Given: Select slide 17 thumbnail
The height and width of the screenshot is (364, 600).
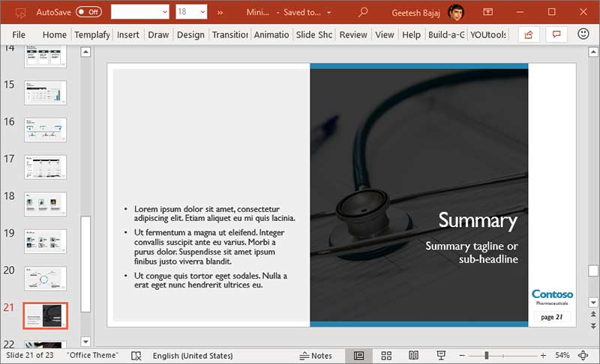Looking at the screenshot, I should [x=46, y=166].
